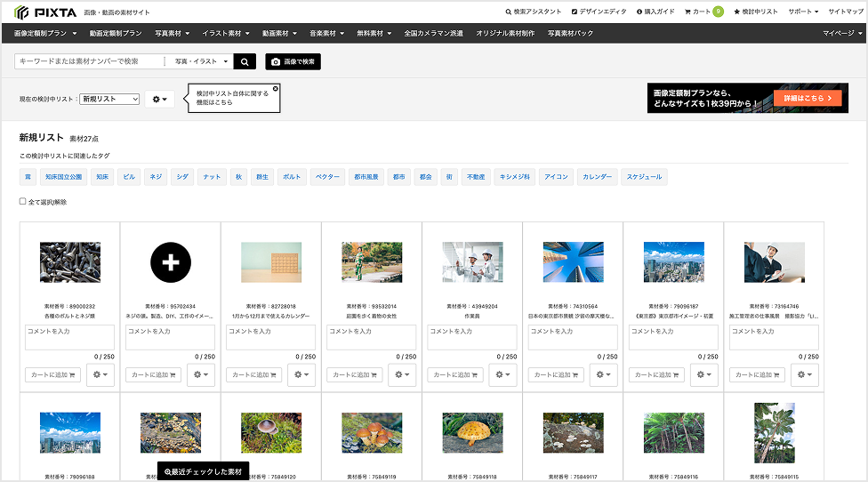This screenshot has height=482, width=868.
Task: Expand the サポート dropdown
Action: click(x=803, y=11)
